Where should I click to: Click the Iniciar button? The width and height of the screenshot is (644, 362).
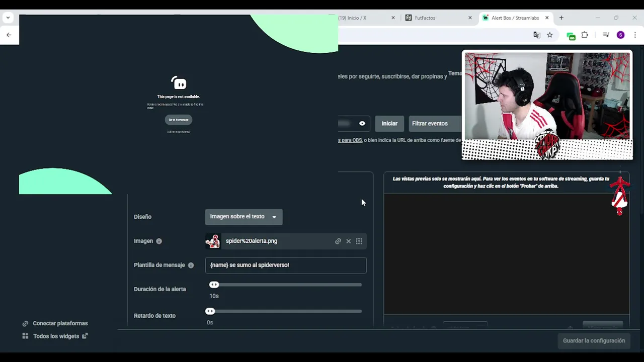389,123
